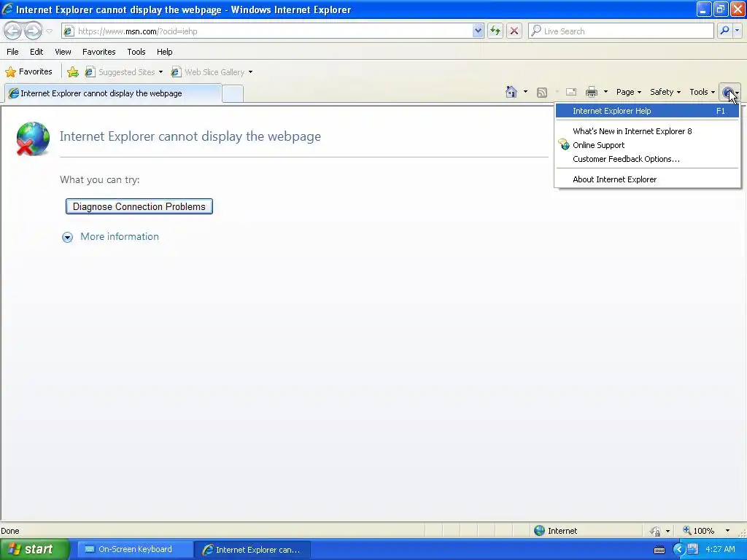Open the recent pages dropdown arrow
Image resolution: width=747 pixels, height=560 pixels.
click(49, 31)
